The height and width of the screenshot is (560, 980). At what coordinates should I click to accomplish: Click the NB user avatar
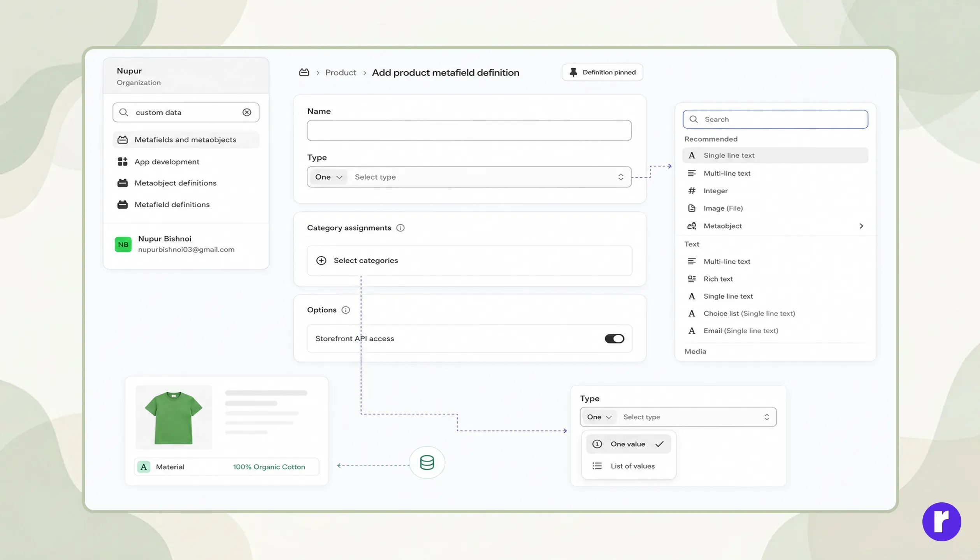pos(123,245)
